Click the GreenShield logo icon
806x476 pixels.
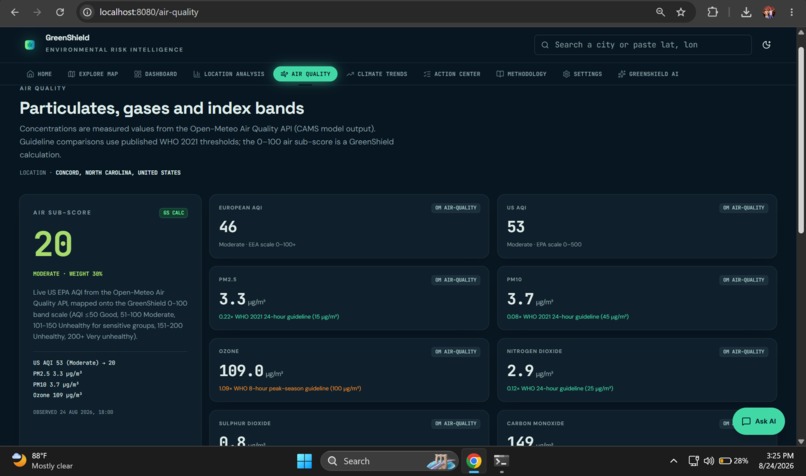[x=30, y=45]
